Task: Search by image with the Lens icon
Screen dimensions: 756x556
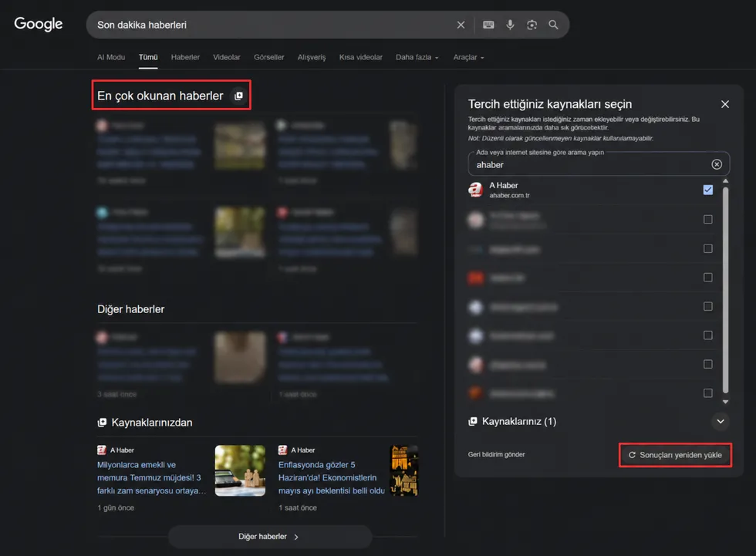Action: point(532,25)
